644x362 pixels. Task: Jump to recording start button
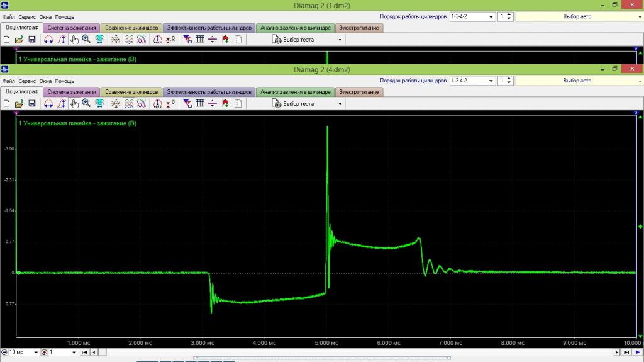[x=84, y=352]
